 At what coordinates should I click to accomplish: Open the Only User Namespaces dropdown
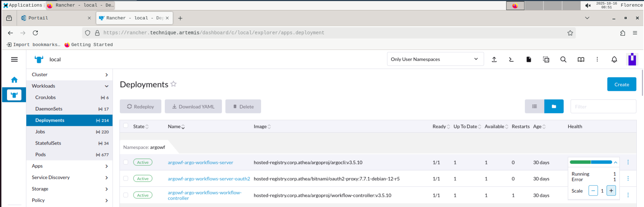point(435,59)
